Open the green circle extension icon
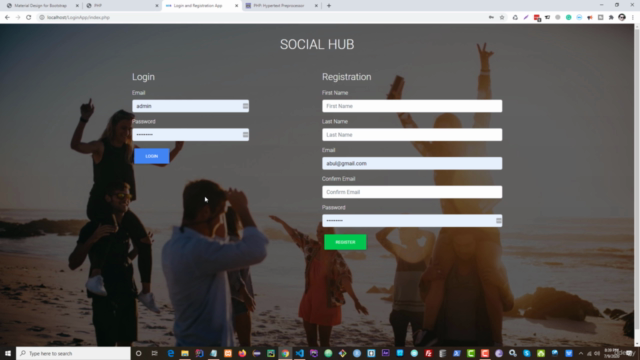Viewport: 640px width, 360px height. (569, 18)
